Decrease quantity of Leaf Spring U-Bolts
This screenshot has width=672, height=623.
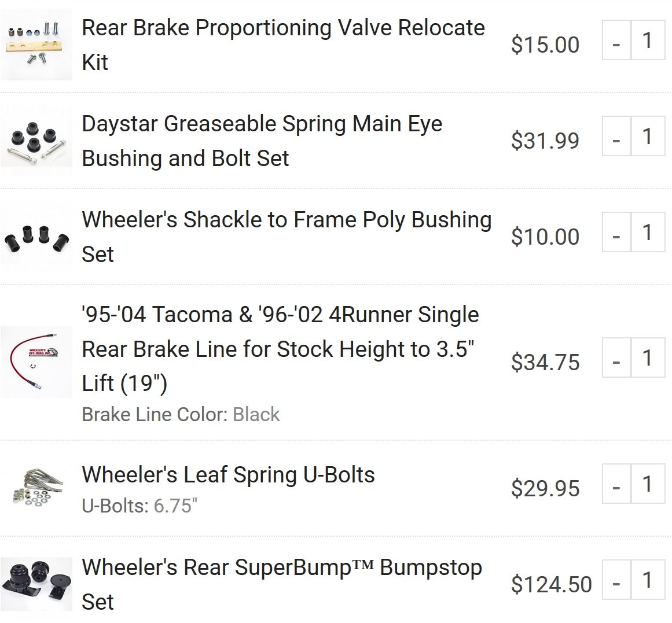tap(616, 484)
